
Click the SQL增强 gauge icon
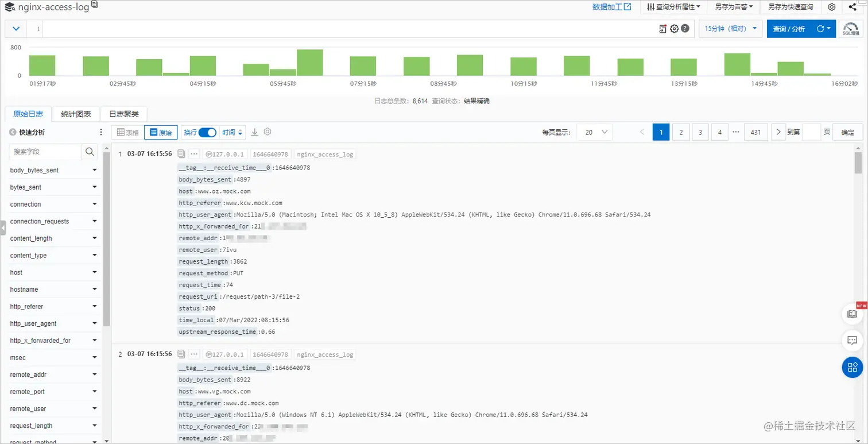coord(851,29)
